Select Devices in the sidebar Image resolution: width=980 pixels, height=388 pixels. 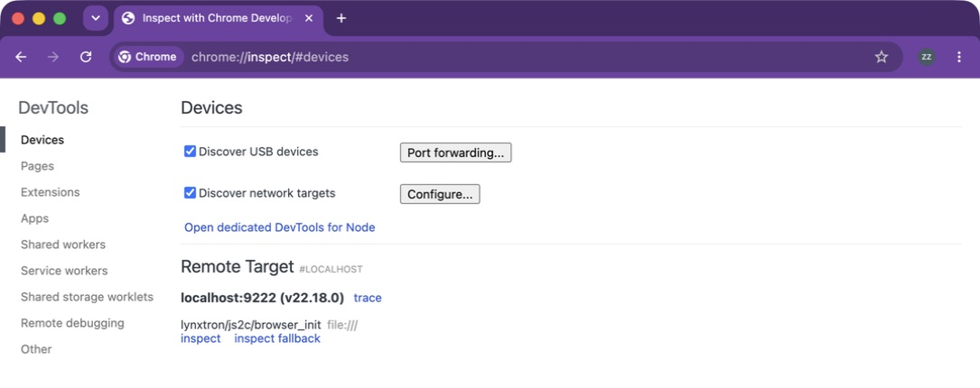click(x=42, y=140)
